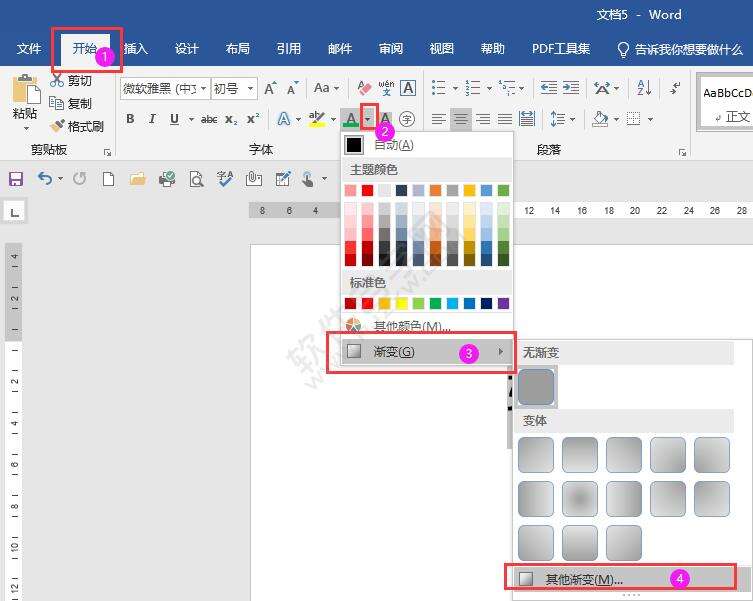Switch to the Insert (插入) tab

pyautogui.click(x=135, y=48)
